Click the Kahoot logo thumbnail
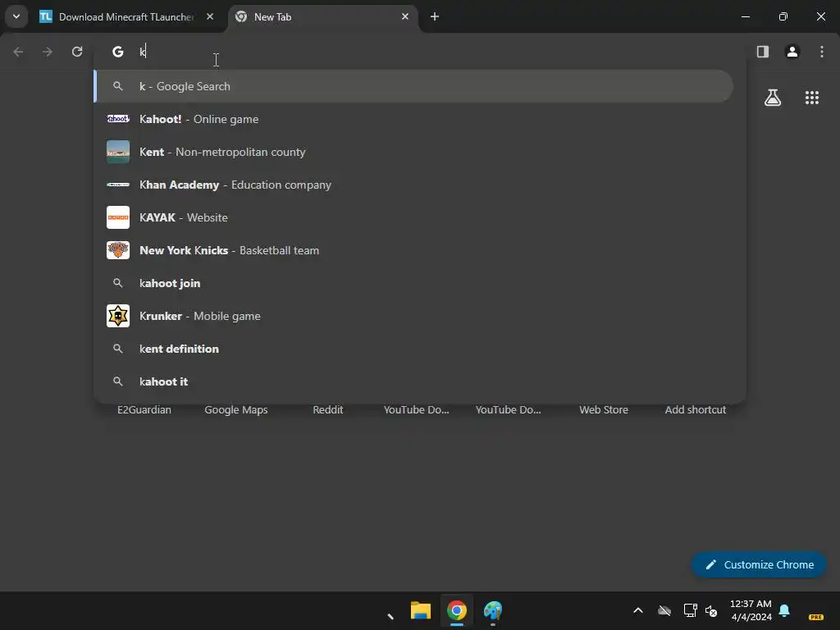This screenshot has width=840, height=630. [118, 119]
